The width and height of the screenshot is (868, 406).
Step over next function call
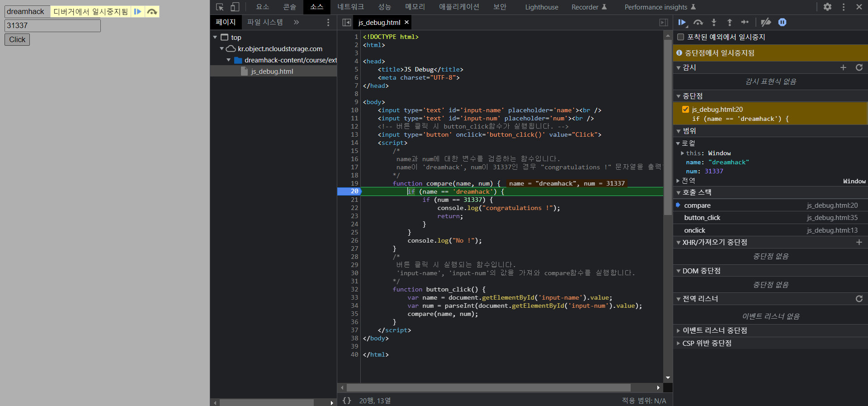pos(698,22)
